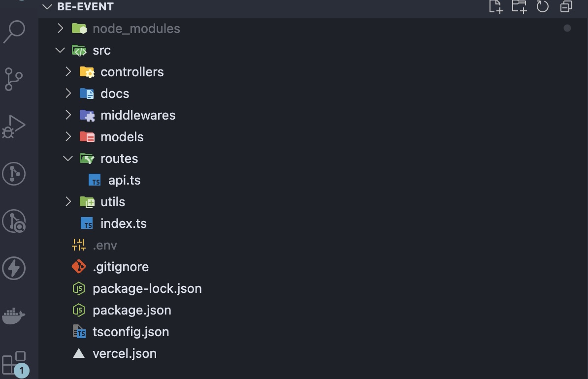This screenshot has height=379, width=588.
Task: Click the New Folder icon in the Explorer header
Action: (x=519, y=7)
